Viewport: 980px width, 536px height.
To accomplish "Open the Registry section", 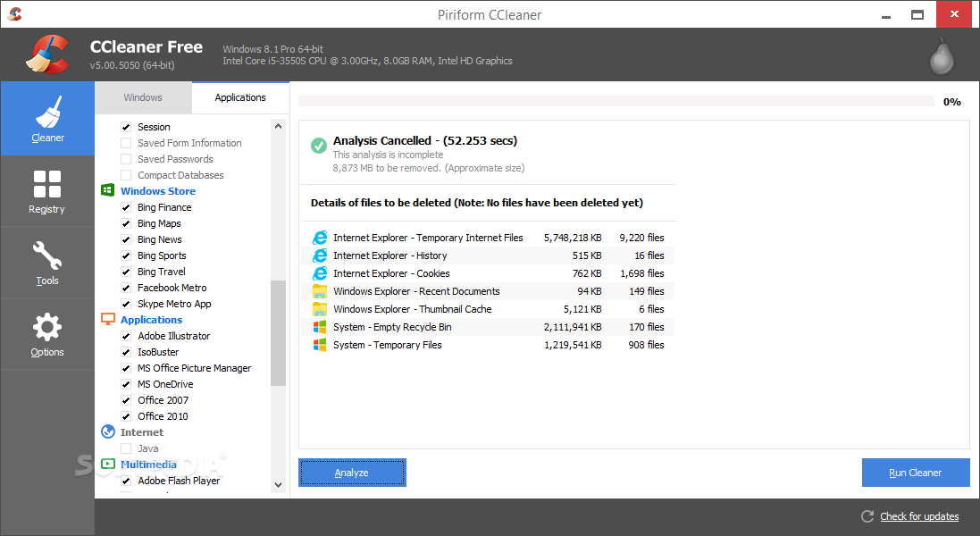I will click(x=47, y=191).
